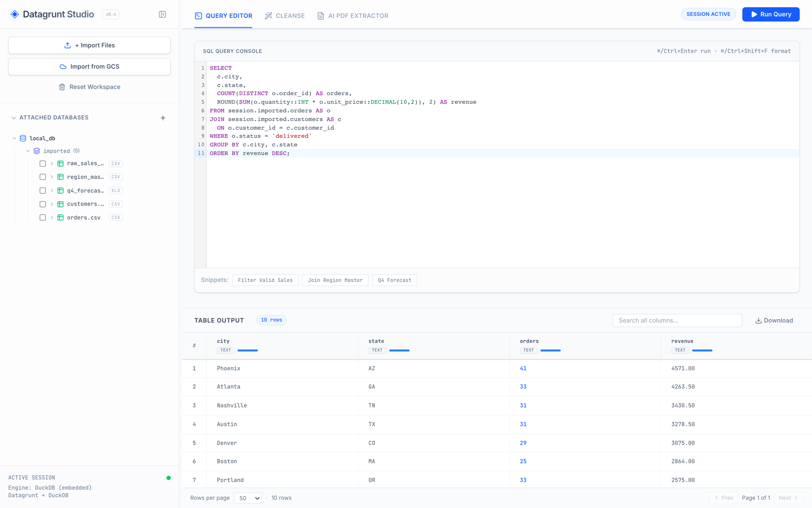Click the TEXT type badge under city
Image resolution: width=812 pixels, height=508 pixels.
click(x=225, y=351)
